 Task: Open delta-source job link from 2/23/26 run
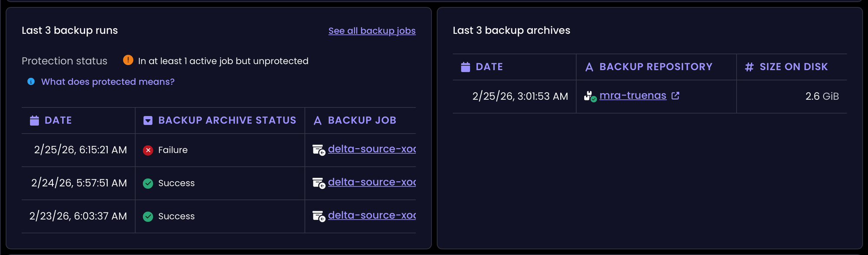(372, 216)
